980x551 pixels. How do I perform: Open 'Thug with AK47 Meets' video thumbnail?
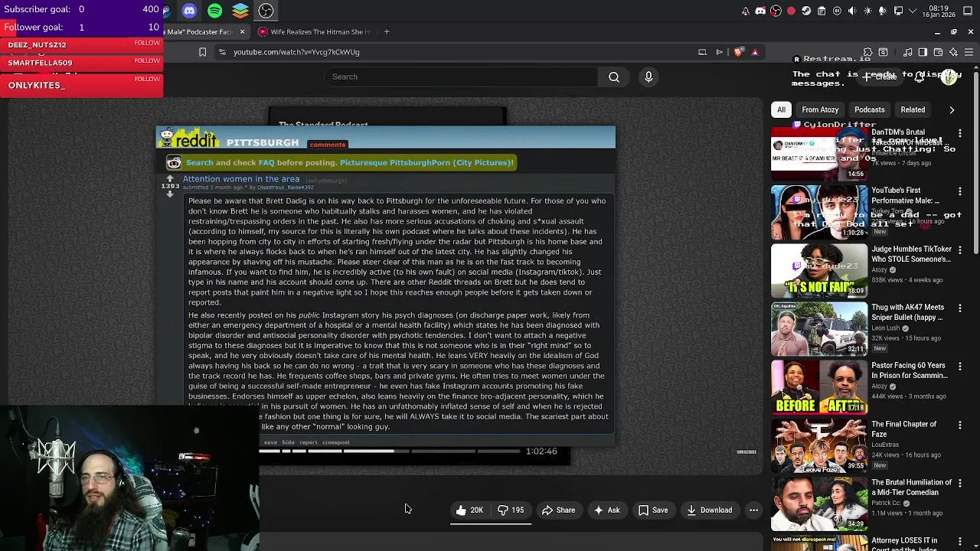tap(819, 329)
